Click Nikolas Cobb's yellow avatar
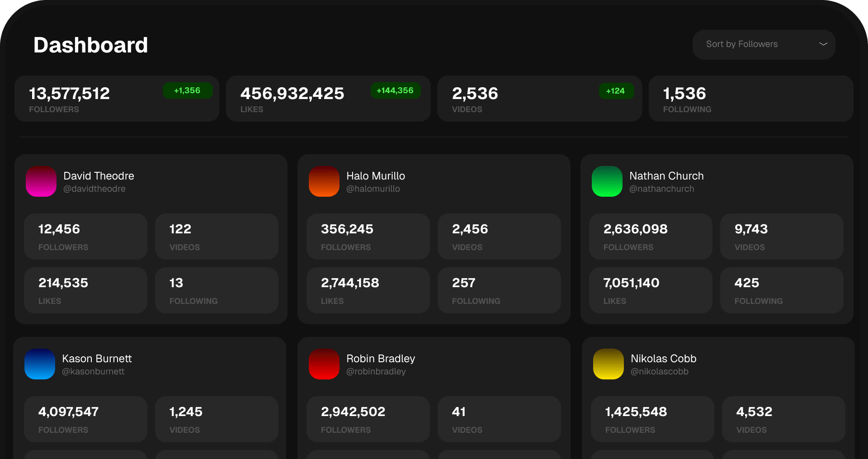 pyautogui.click(x=609, y=364)
